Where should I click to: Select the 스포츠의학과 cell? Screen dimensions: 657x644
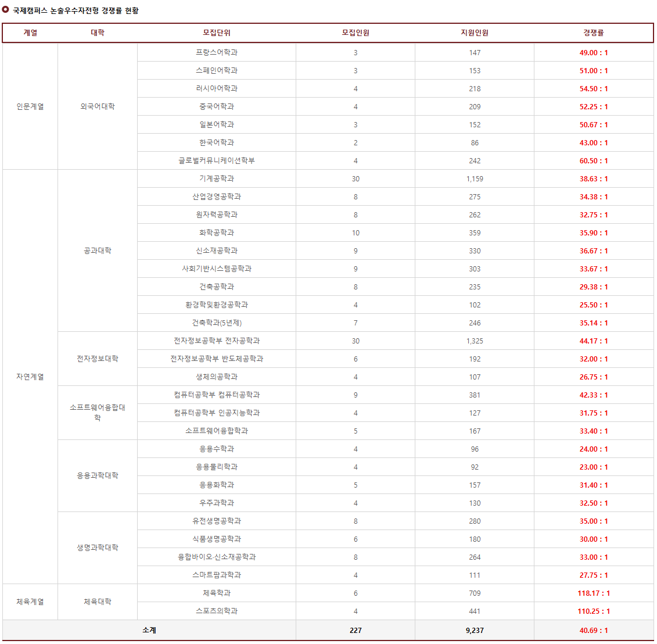(x=217, y=611)
